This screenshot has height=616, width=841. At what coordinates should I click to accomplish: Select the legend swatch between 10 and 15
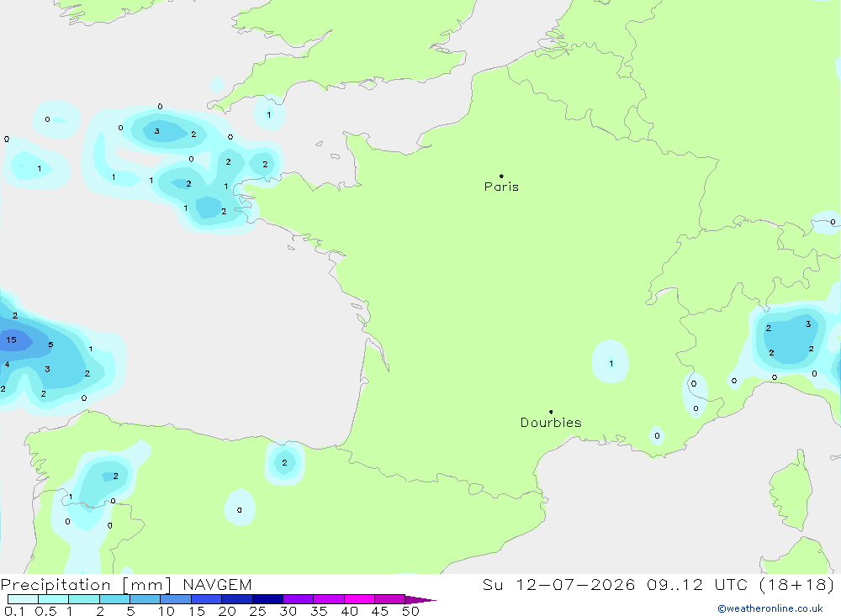176,599
